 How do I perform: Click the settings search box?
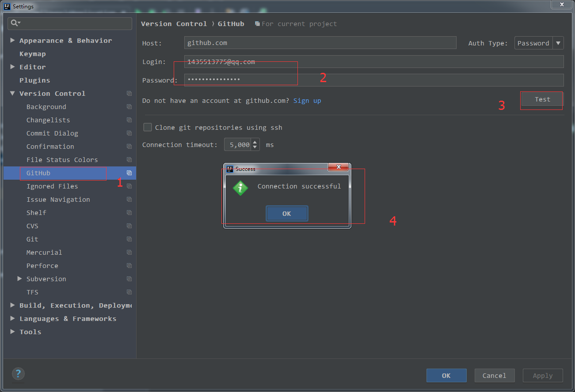70,23
